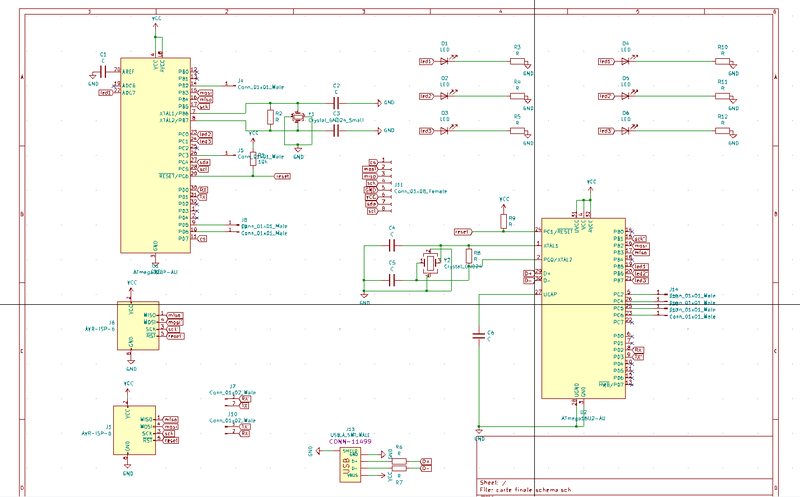Select the D1 LED symbol

[444, 61]
